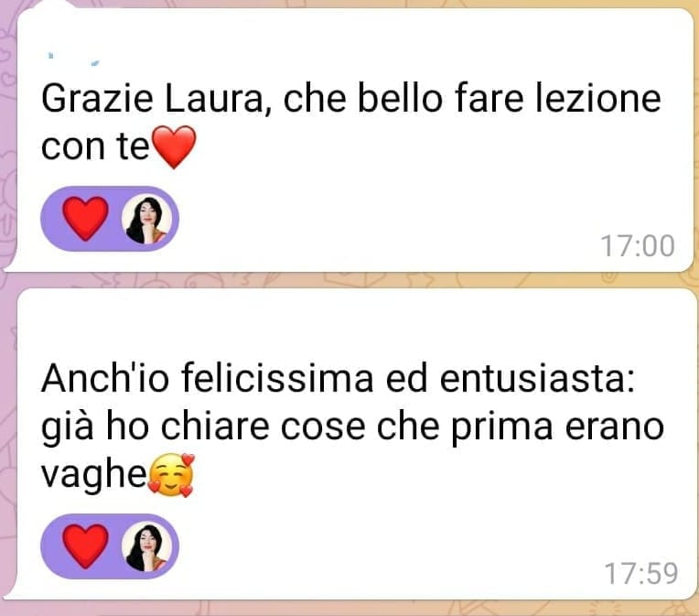Click the word 'erano' in second message
This screenshot has width=699, height=616.
615,427
